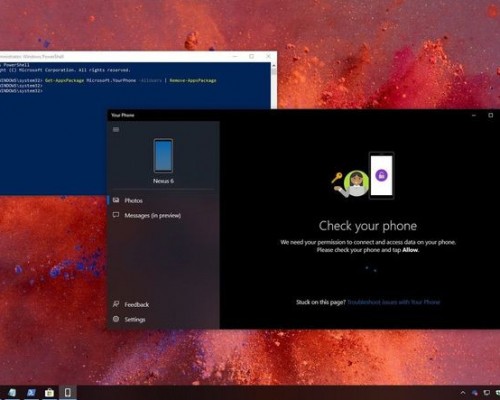Open the Photos section
500x400 pixels.
click(x=163, y=200)
